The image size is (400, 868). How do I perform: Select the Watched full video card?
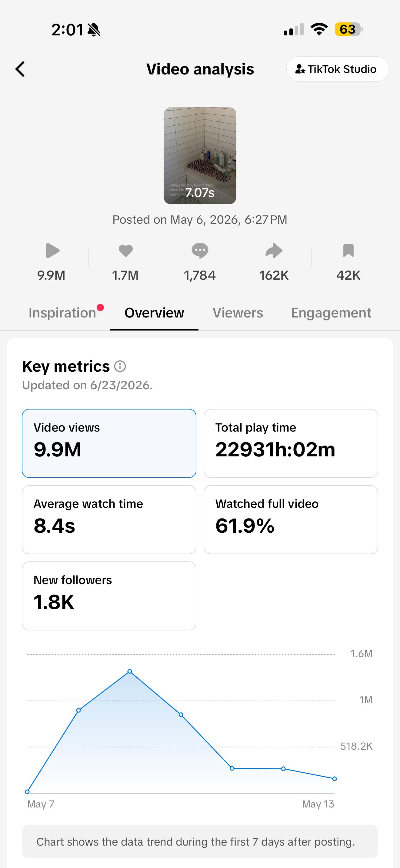291,520
